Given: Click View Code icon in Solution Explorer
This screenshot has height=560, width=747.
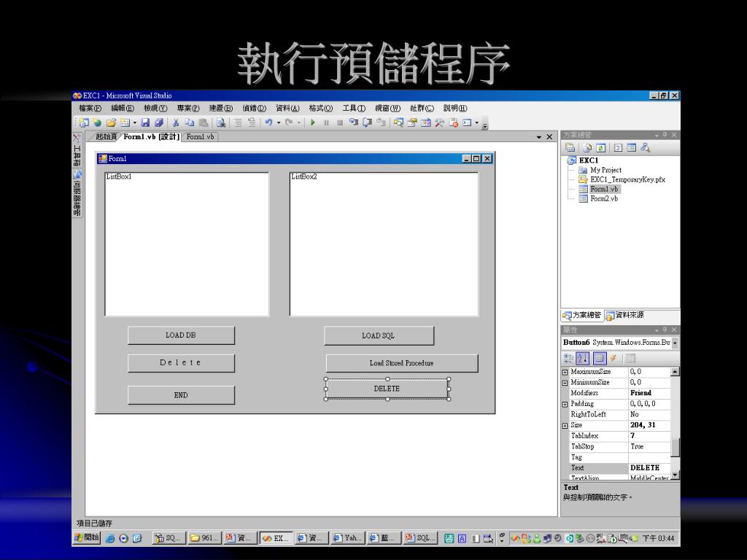Looking at the screenshot, I should [x=618, y=147].
